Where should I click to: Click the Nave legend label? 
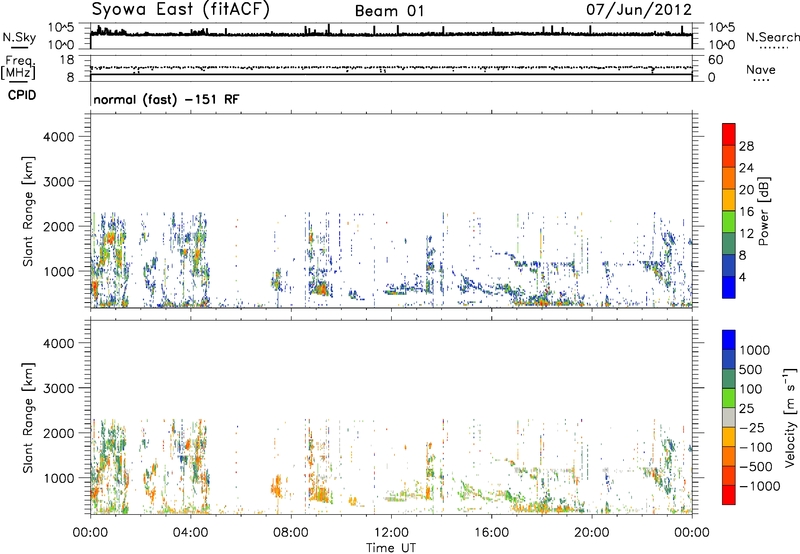[x=761, y=69]
